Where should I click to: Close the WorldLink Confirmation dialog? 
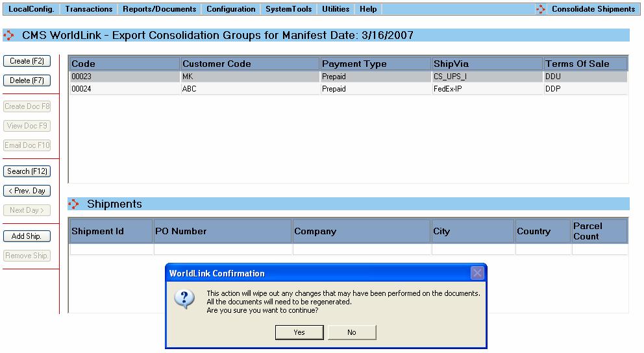pos(477,273)
